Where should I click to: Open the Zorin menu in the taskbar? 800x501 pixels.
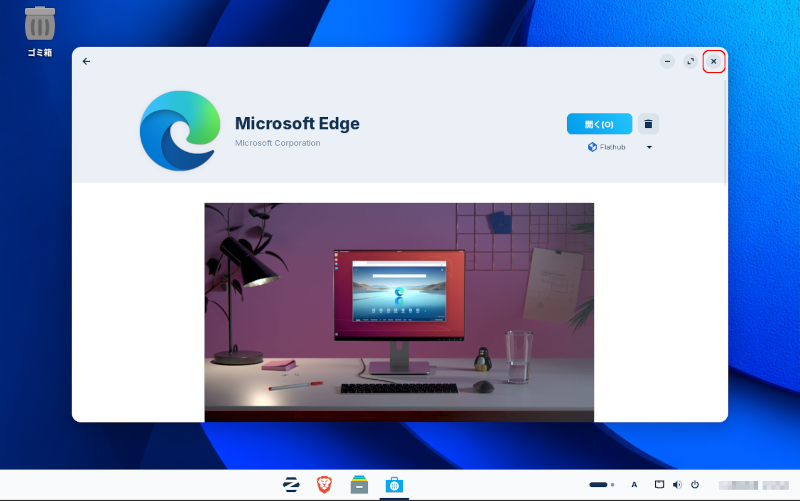point(291,485)
